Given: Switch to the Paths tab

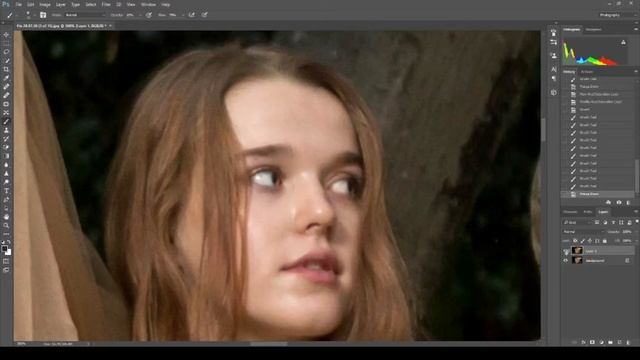Looking at the screenshot, I should click(x=588, y=212).
